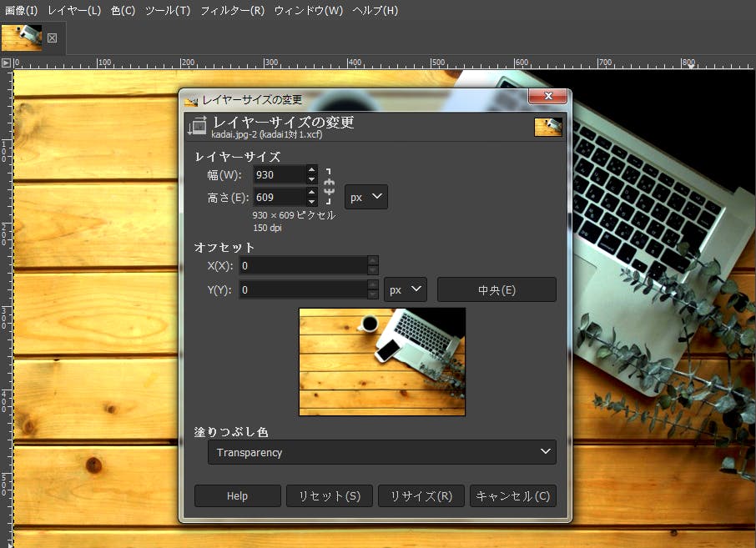This screenshot has width=756, height=548.
Task: Click the Y offset down stepper arrow
Action: point(373,294)
